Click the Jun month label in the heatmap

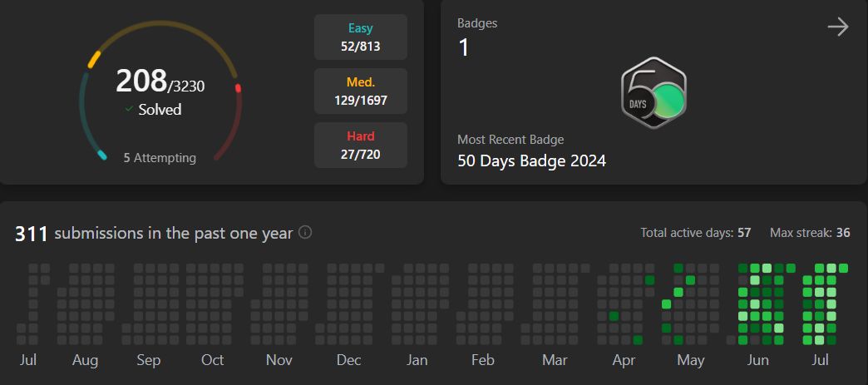coord(758,360)
